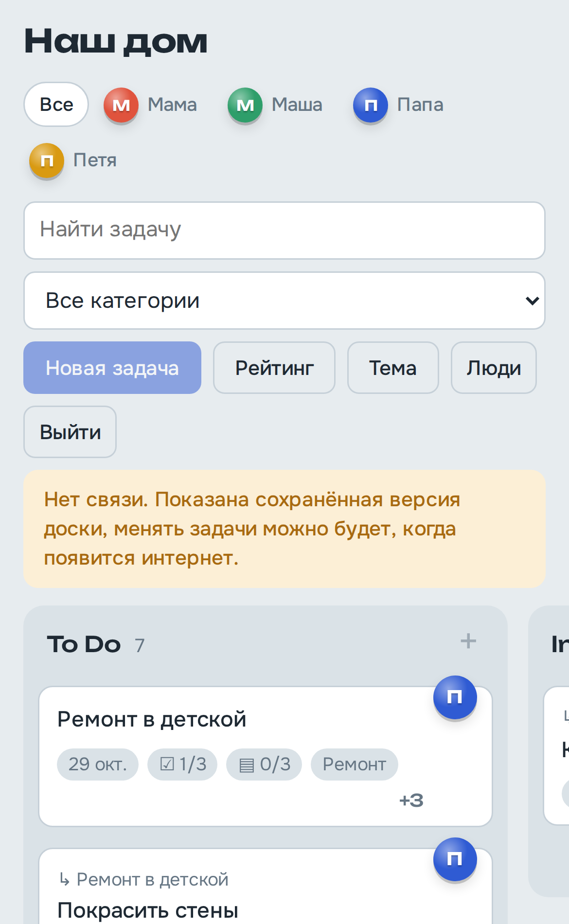Click the checklist "1/3" chip
Viewport: 569px width, 924px height.
(182, 764)
